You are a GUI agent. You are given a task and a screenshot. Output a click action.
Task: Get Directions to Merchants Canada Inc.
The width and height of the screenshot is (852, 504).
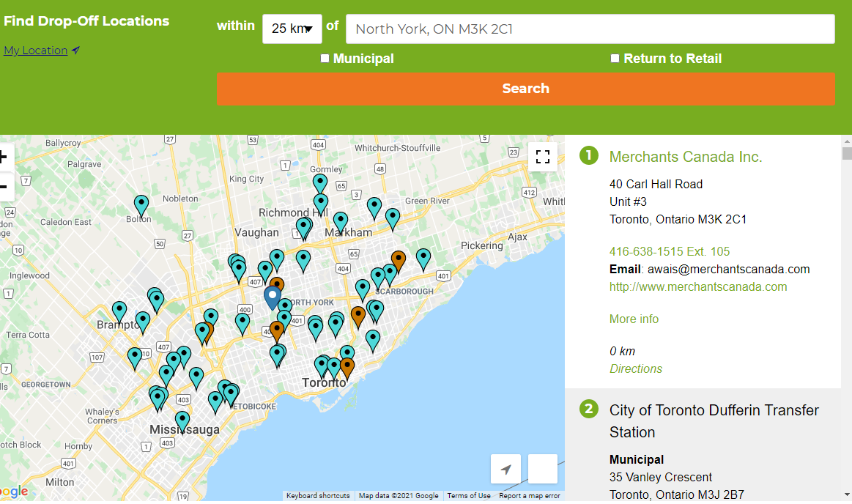(x=636, y=368)
